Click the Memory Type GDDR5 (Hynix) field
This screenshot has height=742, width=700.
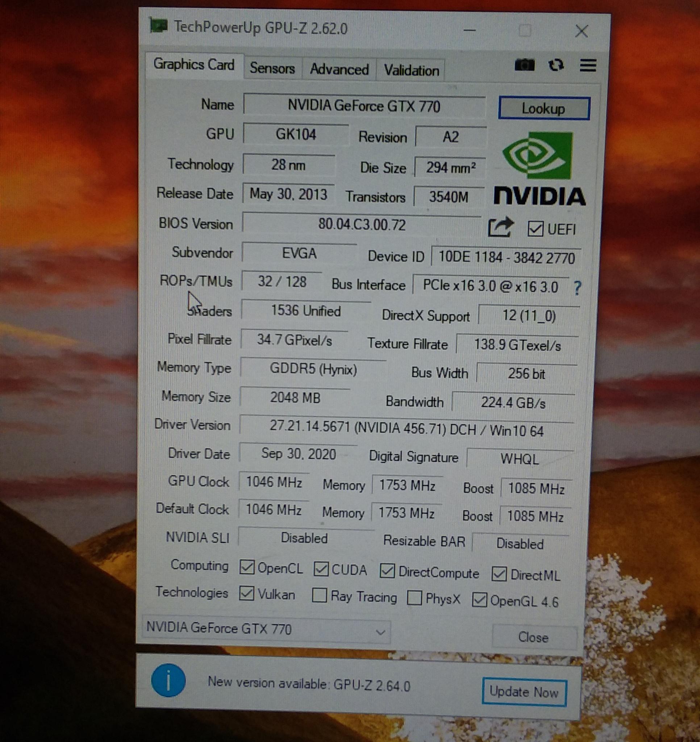313,369
